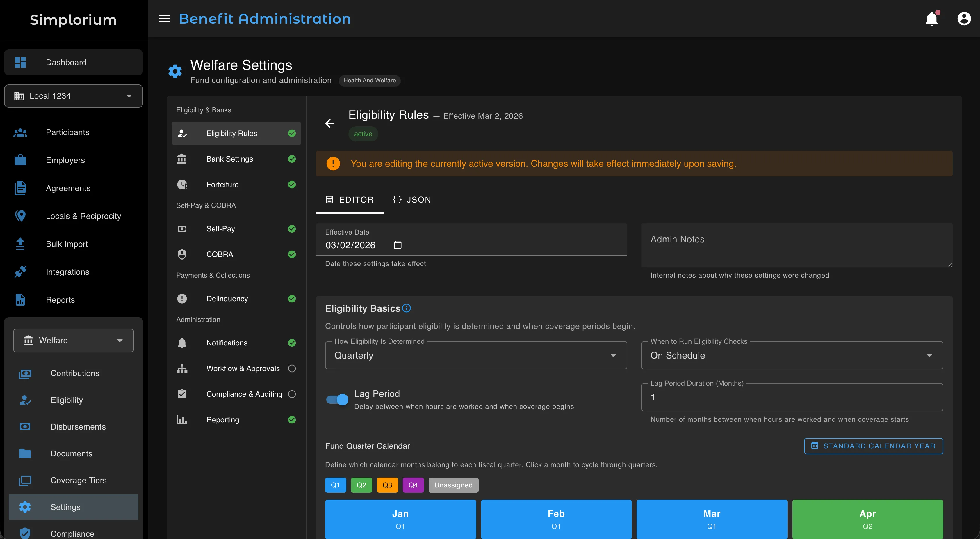Click the back arrow next to Eligibility Rules
980x539 pixels.
(x=329, y=123)
